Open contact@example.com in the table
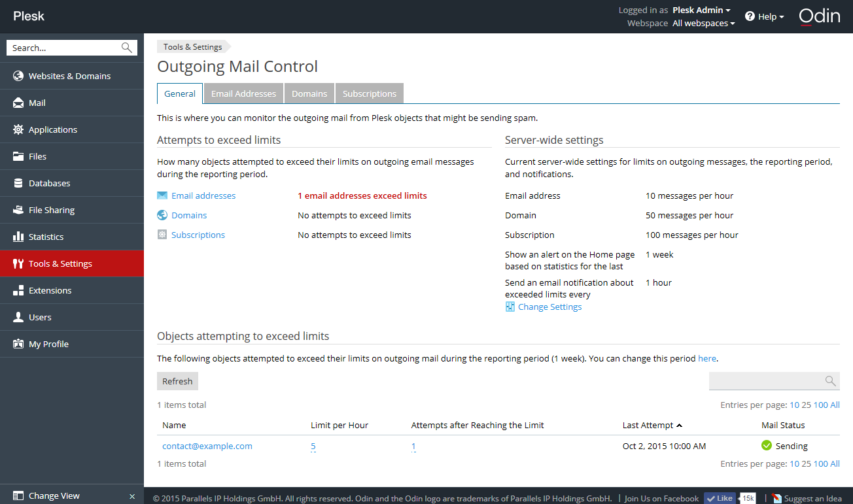This screenshot has width=853, height=504. coord(207,446)
